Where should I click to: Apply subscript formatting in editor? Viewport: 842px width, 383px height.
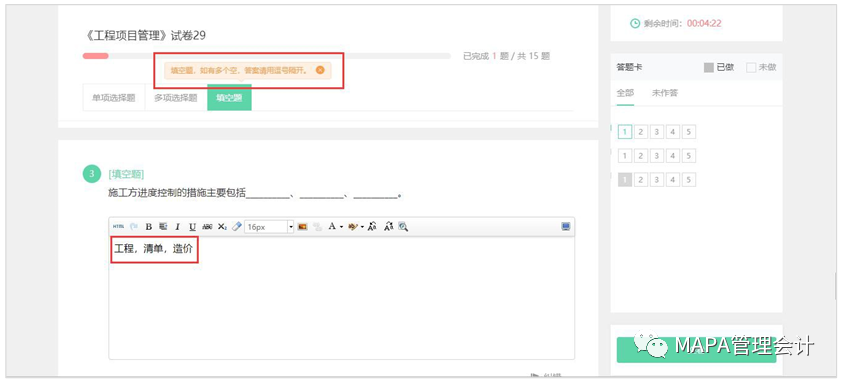222,227
